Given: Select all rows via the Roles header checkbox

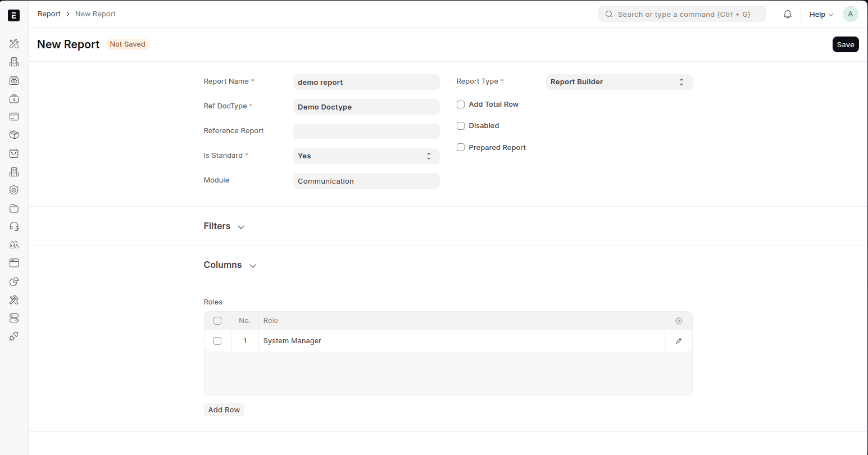Looking at the screenshot, I should point(217,321).
